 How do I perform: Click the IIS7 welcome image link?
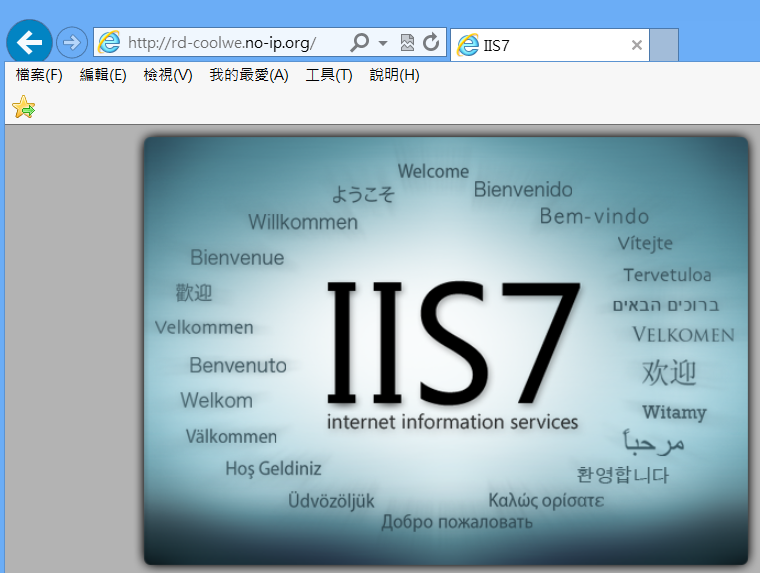tap(446, 351)
